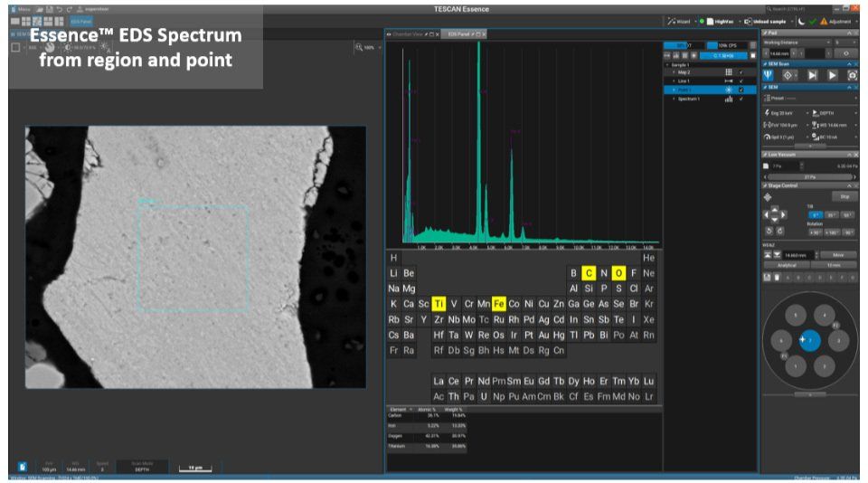Collapse the Stage Control panel
Image resolution: width=868 pixels, height=483 pixels.
pos(850,185)
